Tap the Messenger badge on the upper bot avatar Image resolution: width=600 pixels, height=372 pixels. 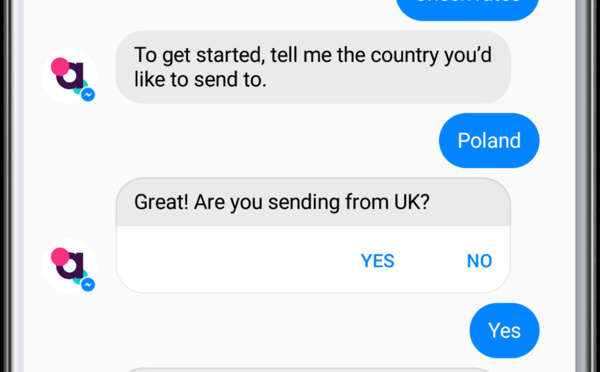(88, 95)
